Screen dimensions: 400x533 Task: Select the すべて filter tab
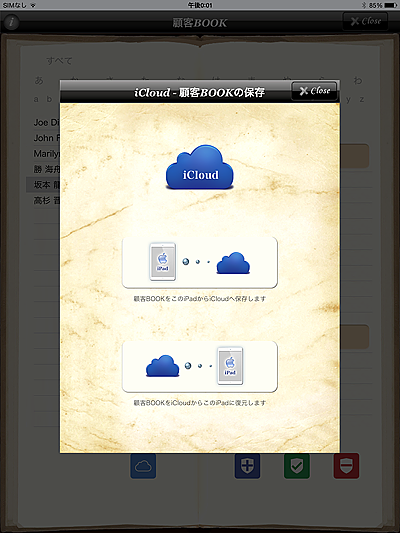tap(59, 61)
